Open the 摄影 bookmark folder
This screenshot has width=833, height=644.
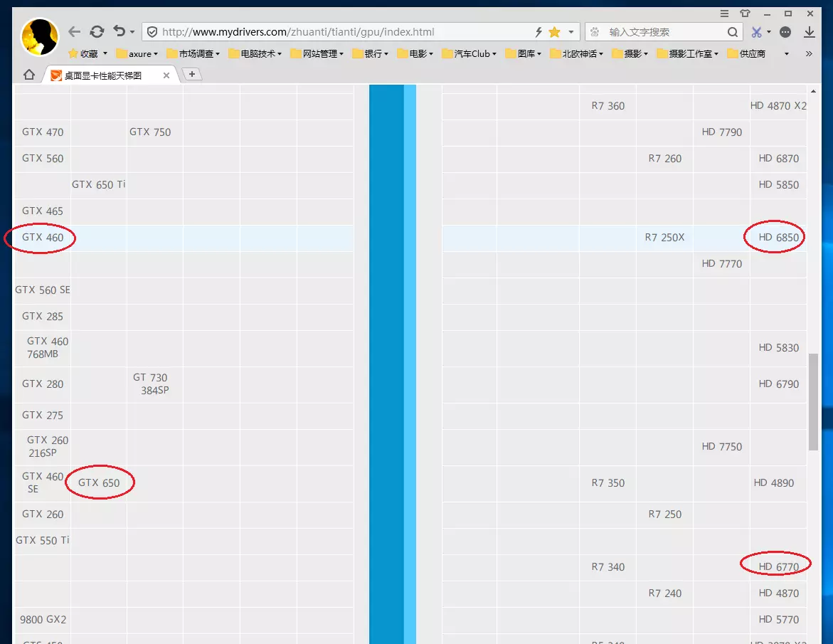click(630, 53)
